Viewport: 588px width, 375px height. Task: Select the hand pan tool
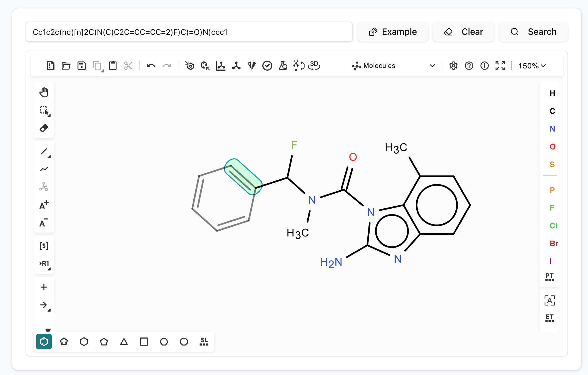click(44, 92)
